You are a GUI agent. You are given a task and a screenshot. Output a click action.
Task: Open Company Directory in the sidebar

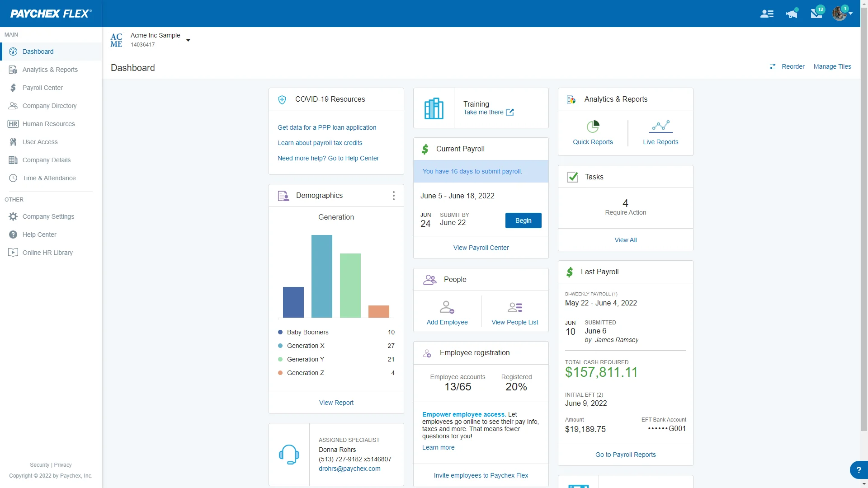51,106
